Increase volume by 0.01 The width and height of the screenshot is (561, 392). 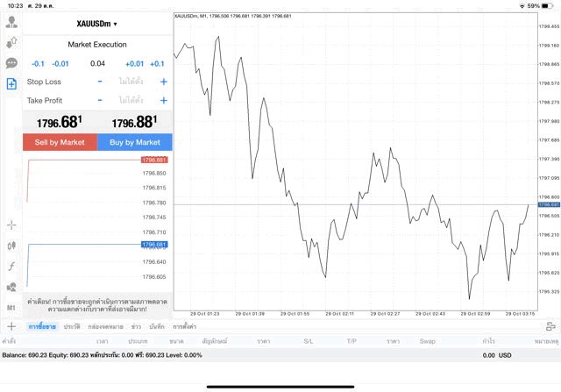134,63
